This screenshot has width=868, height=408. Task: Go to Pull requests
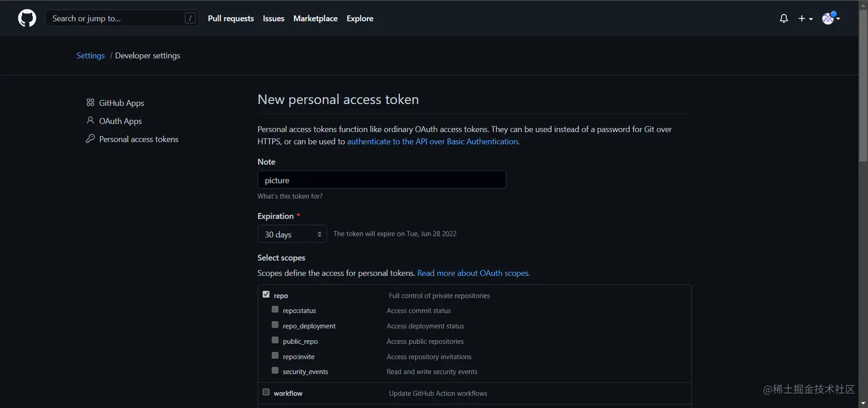tap(231, 18)
